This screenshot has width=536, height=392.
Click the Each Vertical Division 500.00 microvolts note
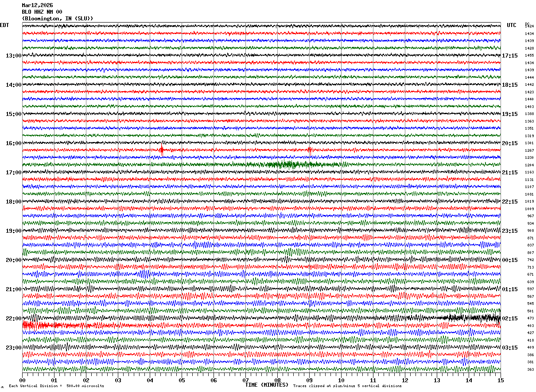56,386
